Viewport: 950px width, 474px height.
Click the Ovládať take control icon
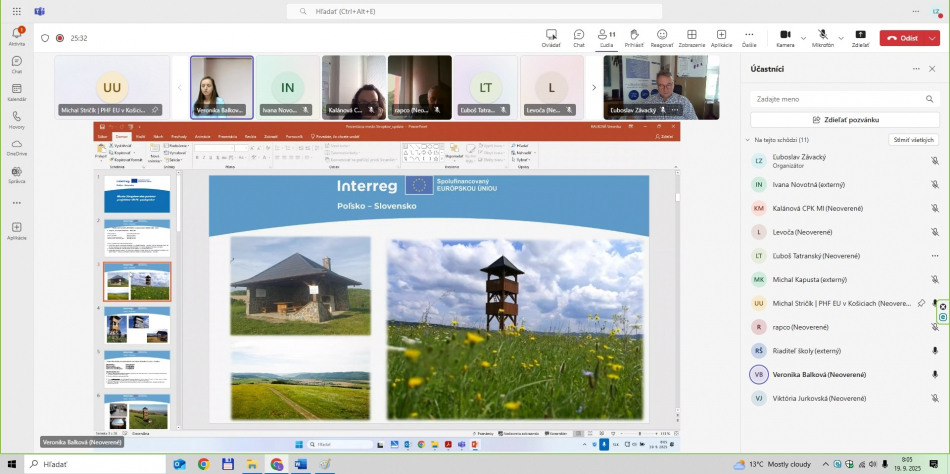click(551, 34)
